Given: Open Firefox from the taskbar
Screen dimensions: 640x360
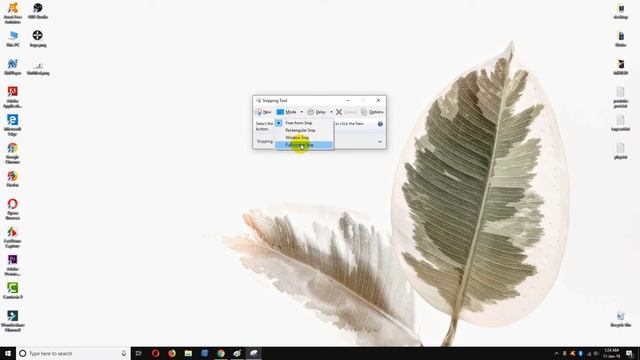Looking at the screenshot, I should tap(172, 353).
